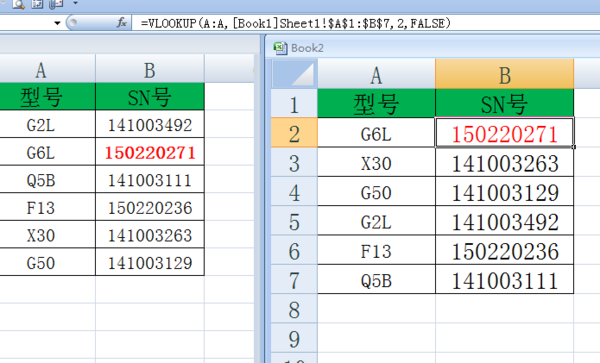Image resolution: width=600 pixels, height=363 pixels.
Task: Select row 8 header in Book2
Action: click(294, 309)
